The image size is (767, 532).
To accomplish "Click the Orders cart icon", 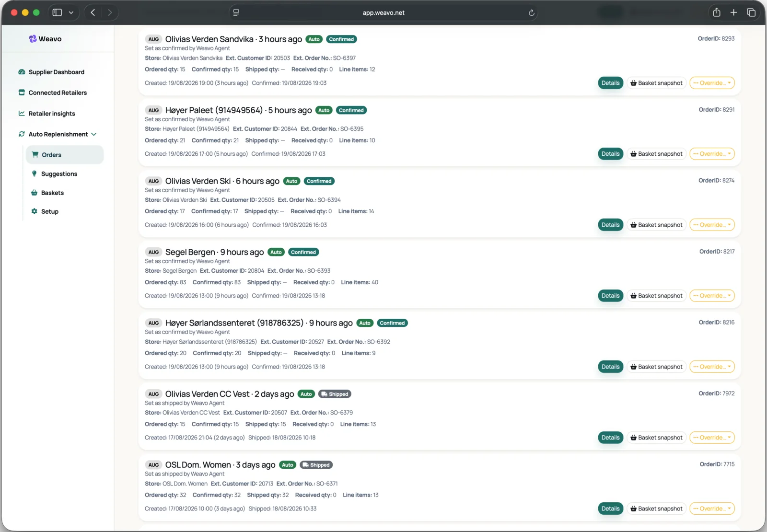I will coord(35,154).
